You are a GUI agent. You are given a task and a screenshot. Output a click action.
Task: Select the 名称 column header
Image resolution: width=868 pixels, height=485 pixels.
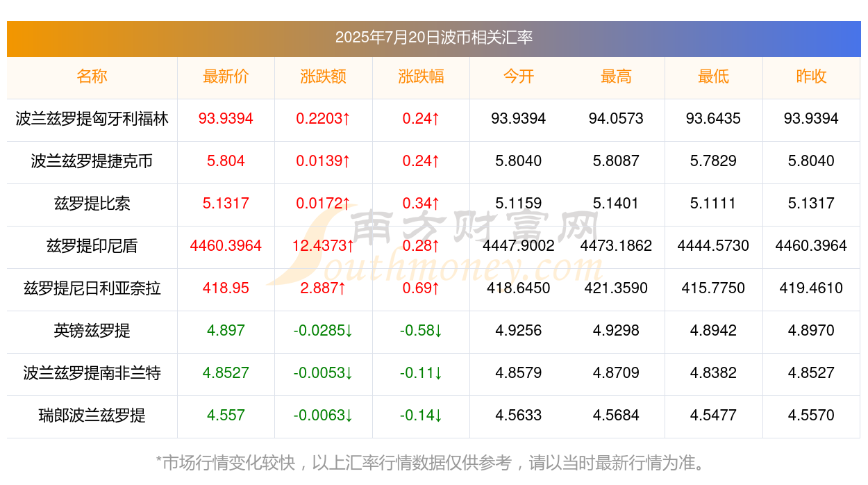tap(92, 76)
